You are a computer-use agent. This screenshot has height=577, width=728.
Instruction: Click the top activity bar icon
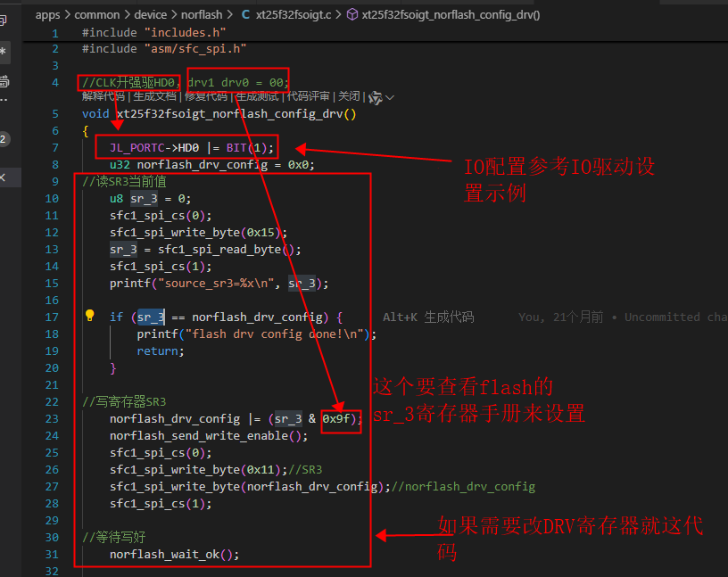click(x=3, y=20)
